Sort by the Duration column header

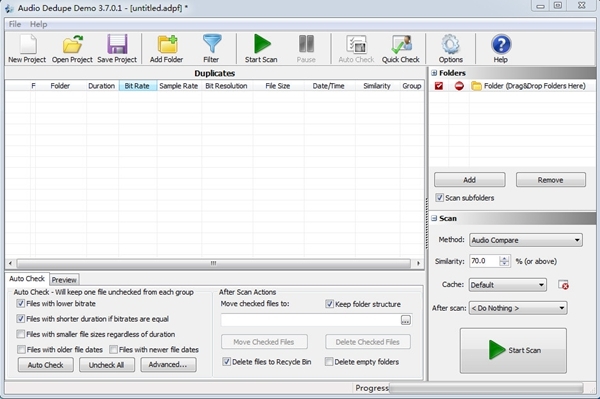pos(102,86)
